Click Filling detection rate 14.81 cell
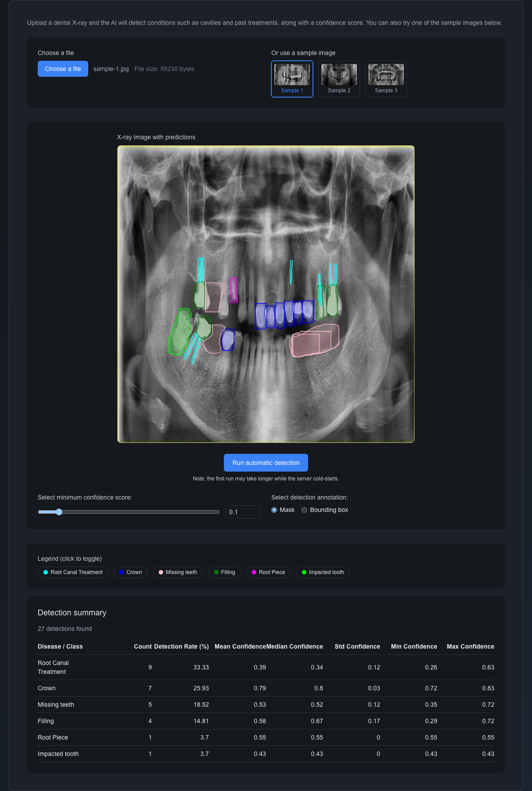532x791 pixels. tap(201, 721)
